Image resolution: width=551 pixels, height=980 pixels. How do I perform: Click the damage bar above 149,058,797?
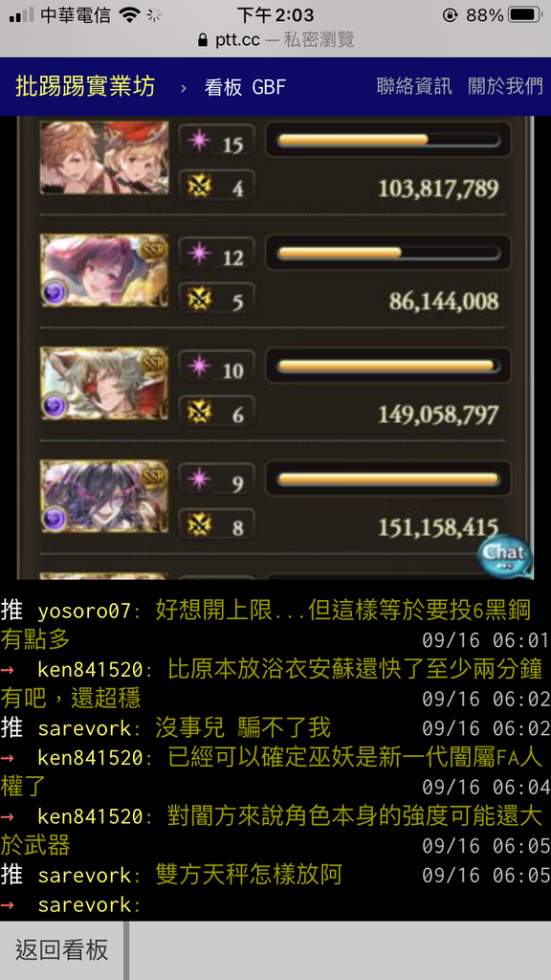388,366
